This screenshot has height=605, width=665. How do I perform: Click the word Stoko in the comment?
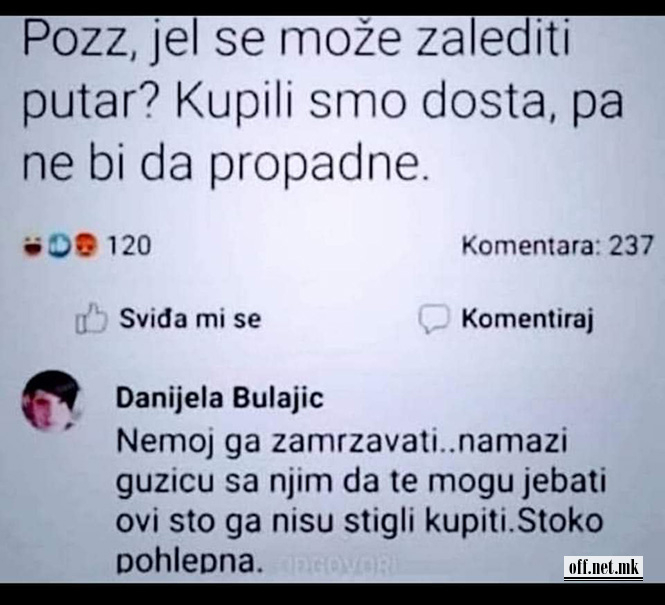click(x=559, y=521)
